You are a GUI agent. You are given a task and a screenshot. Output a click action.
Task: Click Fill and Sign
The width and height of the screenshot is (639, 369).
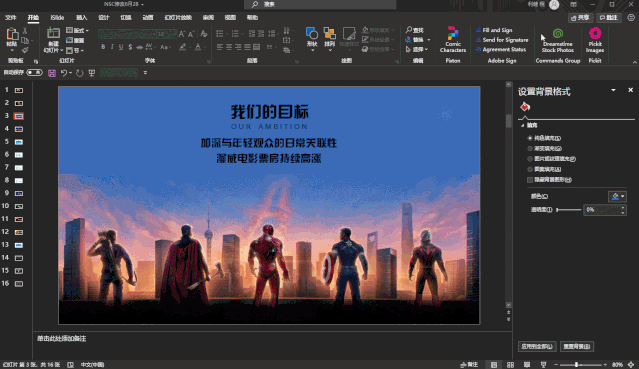point(494,30)
